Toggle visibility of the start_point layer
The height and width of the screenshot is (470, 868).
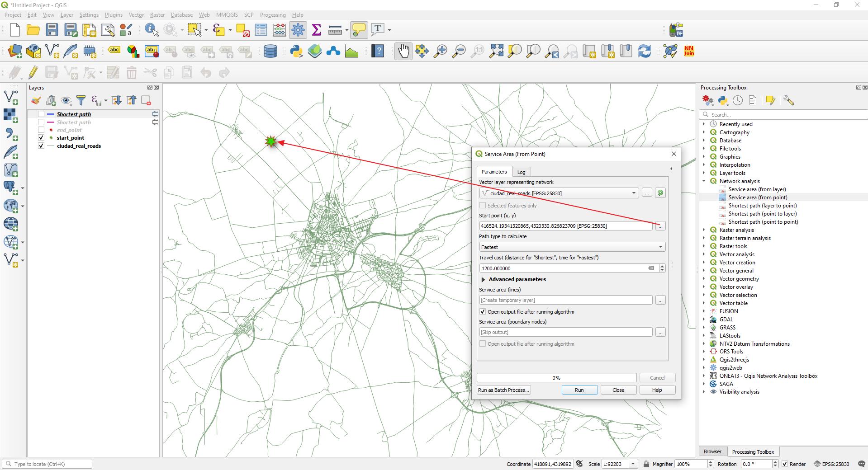(x=41, y=138)
